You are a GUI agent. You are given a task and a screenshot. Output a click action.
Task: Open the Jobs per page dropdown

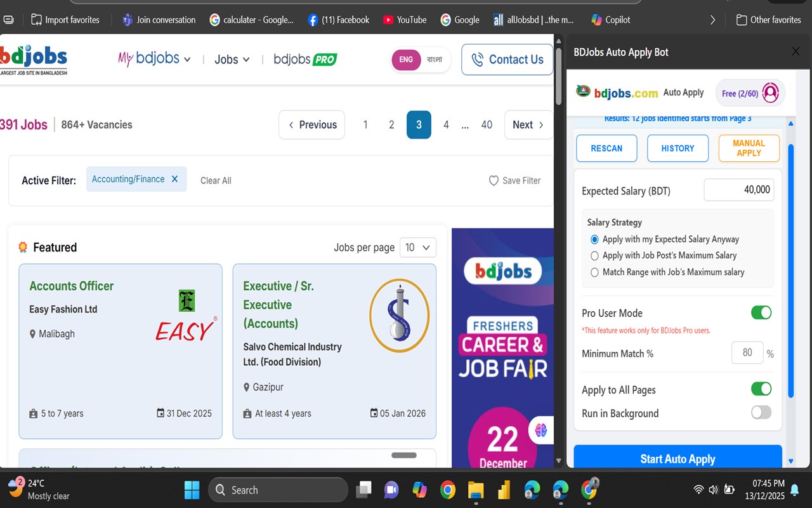417,248
